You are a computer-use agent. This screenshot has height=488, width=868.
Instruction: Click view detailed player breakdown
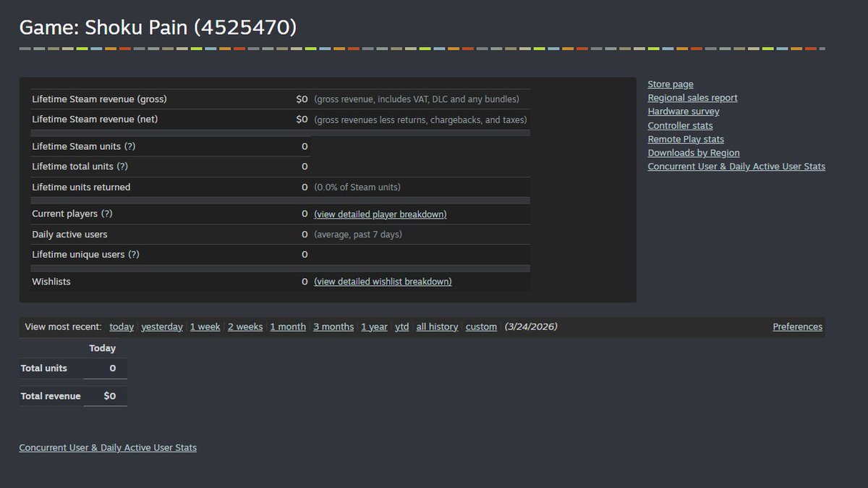tap(380, 214)
